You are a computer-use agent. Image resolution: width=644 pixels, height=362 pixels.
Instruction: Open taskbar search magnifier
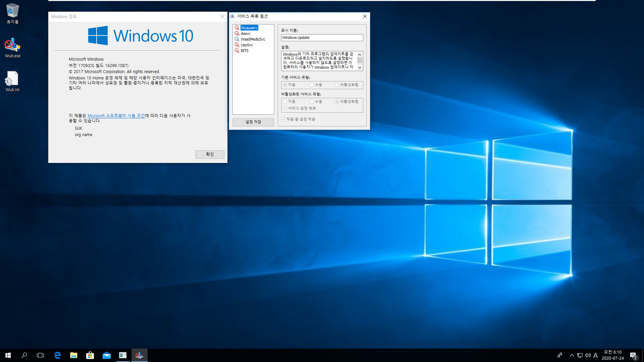(x=24, y=355)
